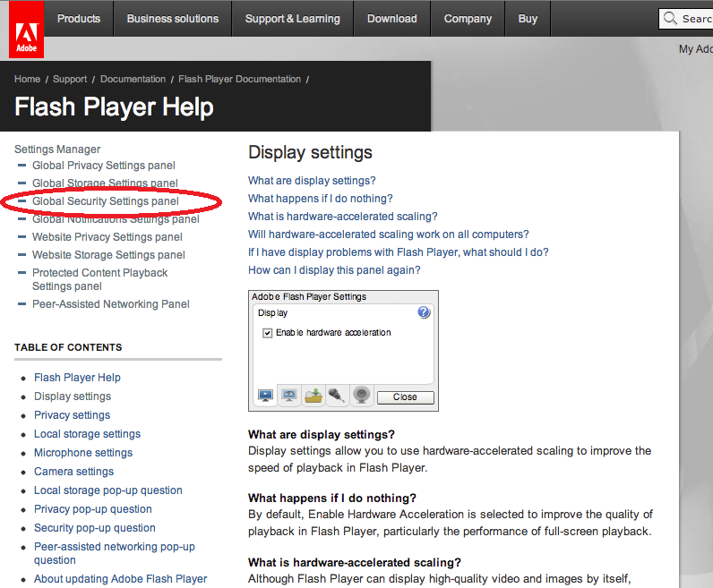Open Camera settings in table of contents
The height and width of the screenshot is (588, 713).
pyautogui.click(x=73, y=472)
